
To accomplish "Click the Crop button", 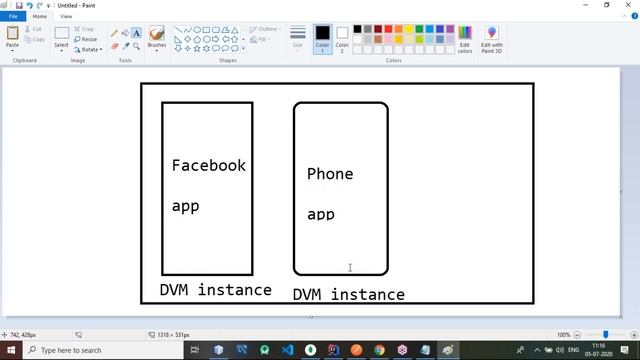I will click(x=84, y=29).
